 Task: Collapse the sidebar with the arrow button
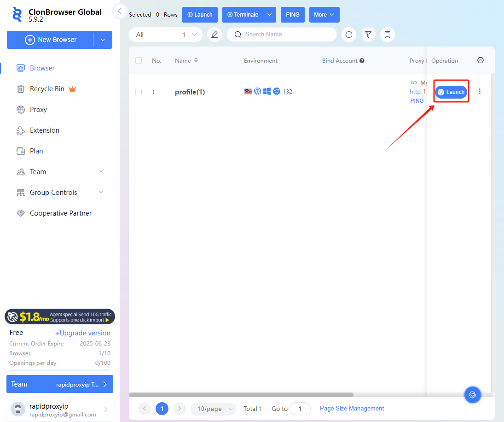click(119, 11)
